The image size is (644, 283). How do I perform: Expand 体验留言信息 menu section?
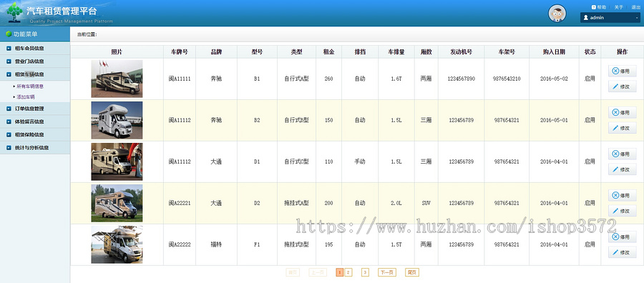35,121
